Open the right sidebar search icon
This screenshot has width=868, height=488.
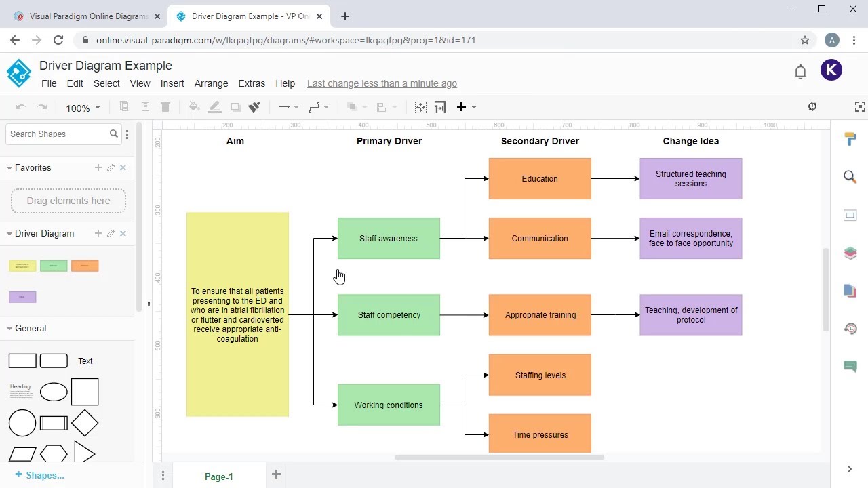[850, 177]
